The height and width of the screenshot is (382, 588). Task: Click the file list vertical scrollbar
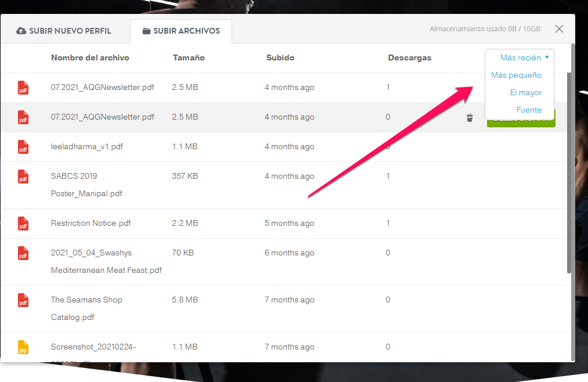(569, 172)
